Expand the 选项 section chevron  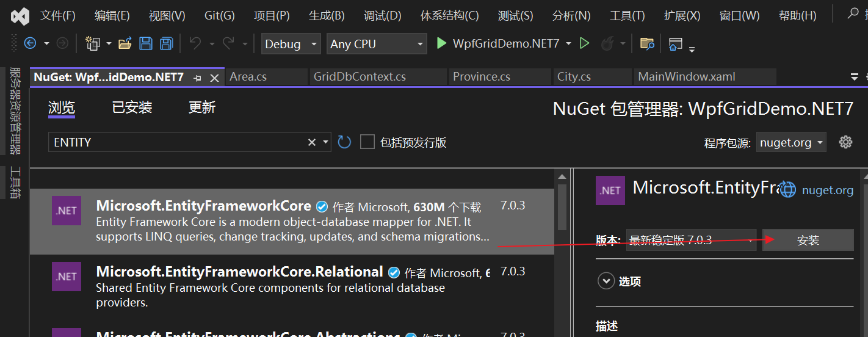[606, 281]
